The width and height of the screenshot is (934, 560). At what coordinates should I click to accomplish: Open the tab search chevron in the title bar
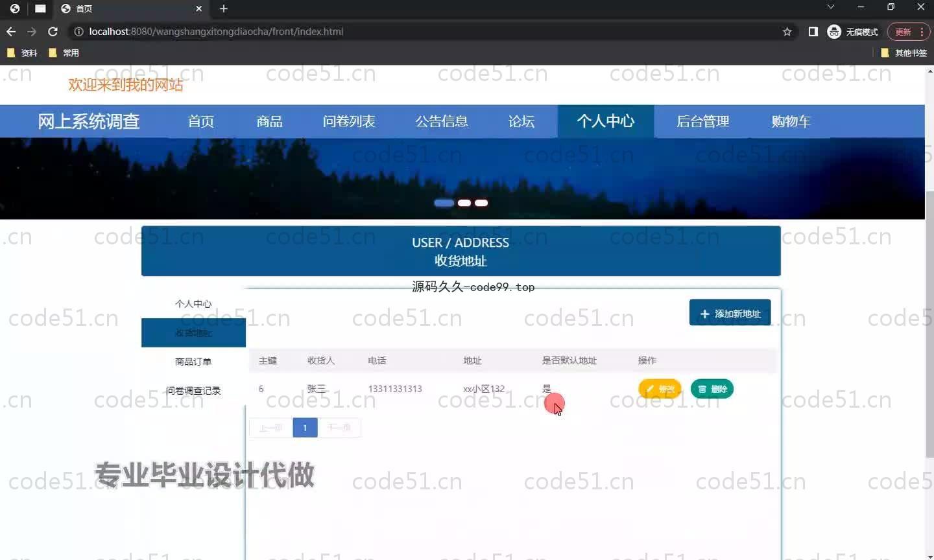[830, 7]
